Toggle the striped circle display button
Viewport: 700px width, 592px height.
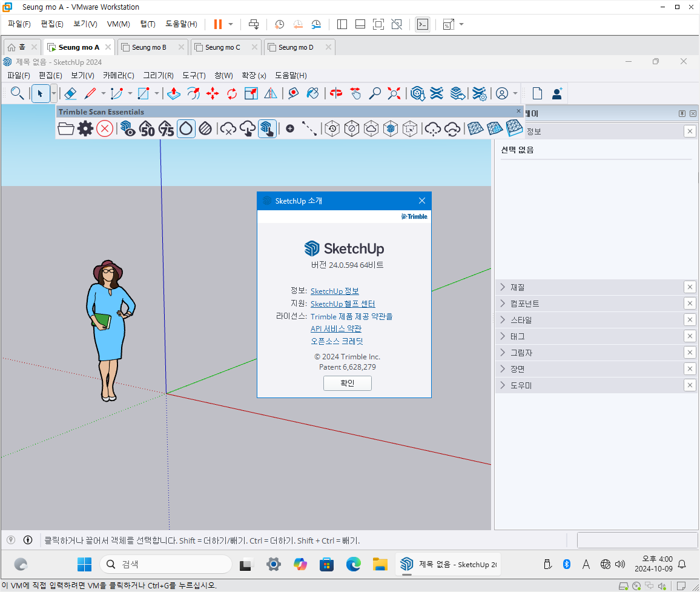click(x=205, y=128)
